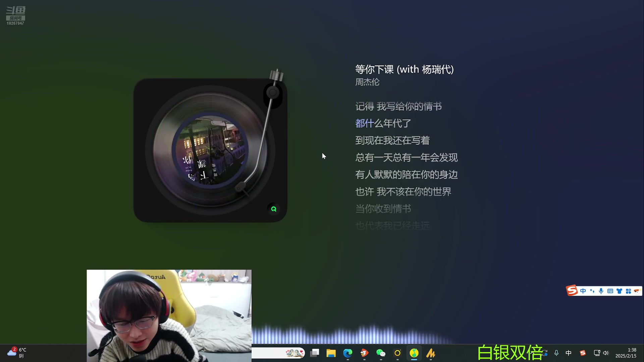644x362 pixels.
Task: Open Sogou soft keyboard
Action: (610, 291)
